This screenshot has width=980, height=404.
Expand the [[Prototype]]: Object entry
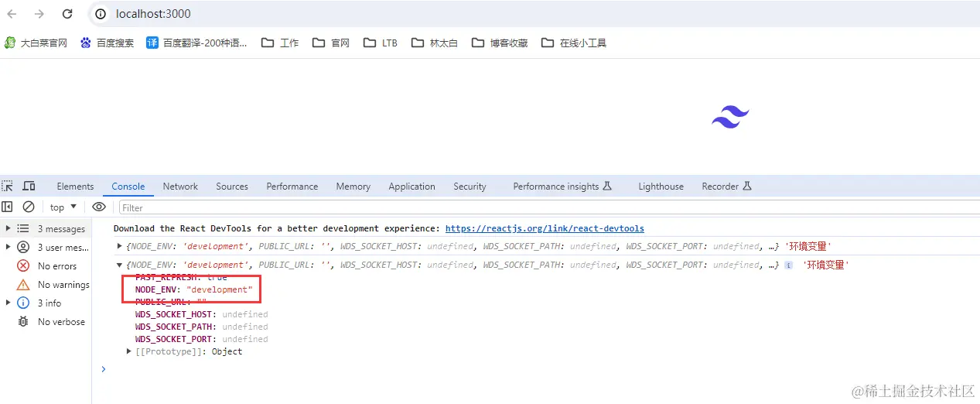pyautogui.click(x=130, y=351)
